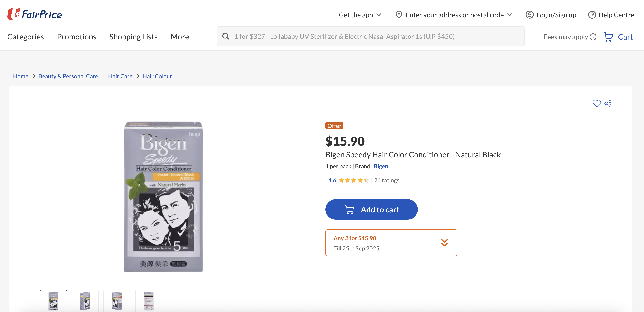This screenshot has width=644, height=312.
Task: Click the search magnifier icon
Action: point(226,36)
